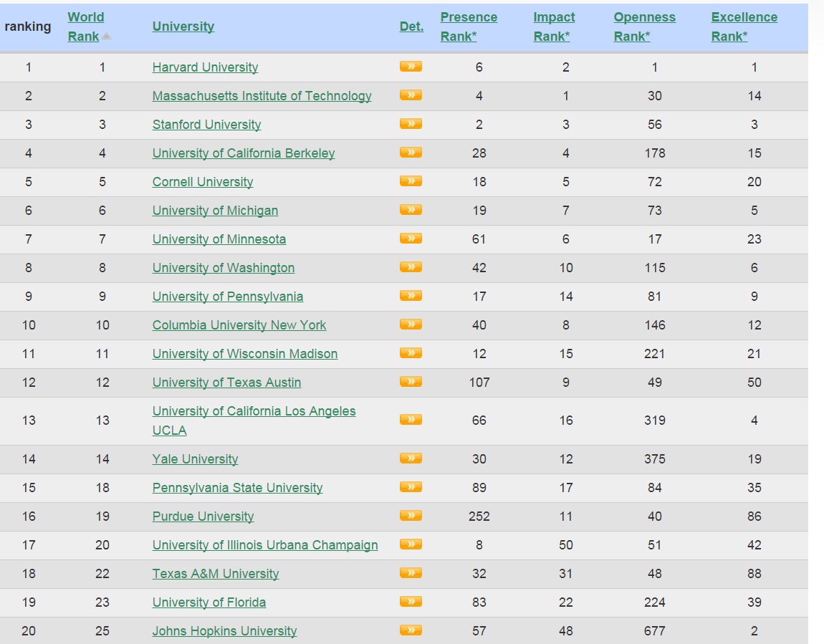Select Johns Hopkins openness rank 677
This screenshot has width=824, height=644.
(x=655, y=631)
